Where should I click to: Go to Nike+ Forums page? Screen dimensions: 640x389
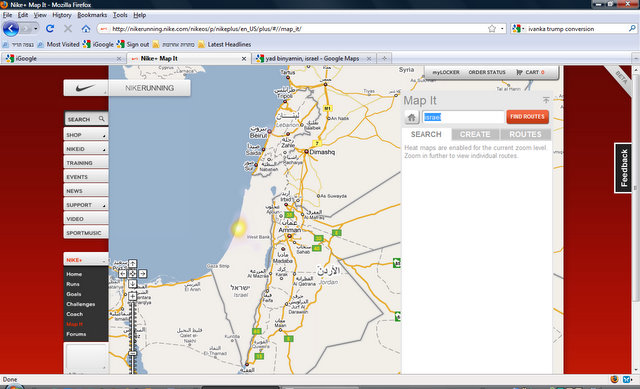[x=76, y=334]
